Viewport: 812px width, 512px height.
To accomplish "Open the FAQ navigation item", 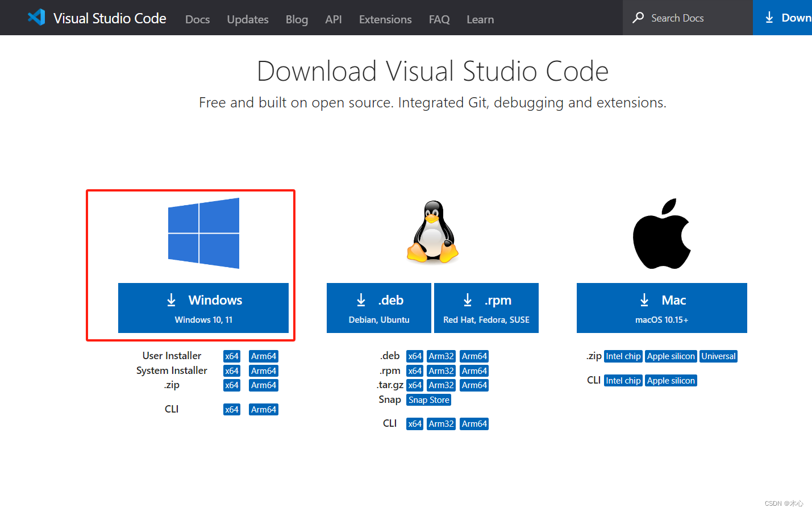I will coord(439,19).
